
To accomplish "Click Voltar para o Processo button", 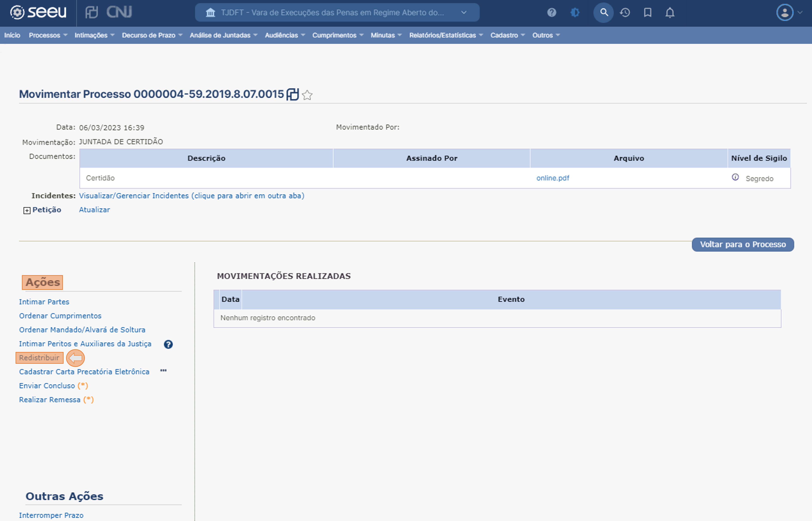I will tap(743, 244).
